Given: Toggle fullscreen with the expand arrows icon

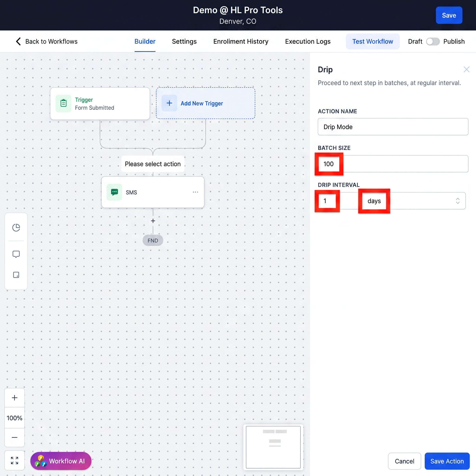Looking at the screenshot, I should (x=15, y=460).
